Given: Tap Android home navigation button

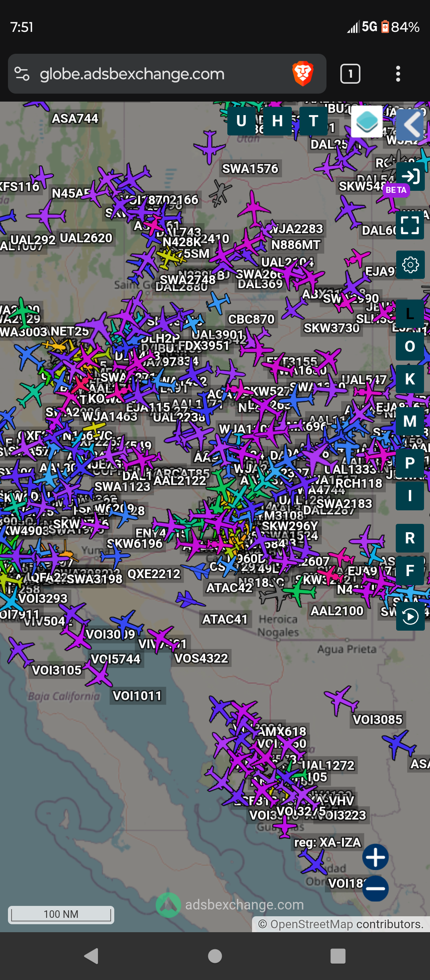Looking at the screenshot, I should pyautogui.click(x=215, y=956).
